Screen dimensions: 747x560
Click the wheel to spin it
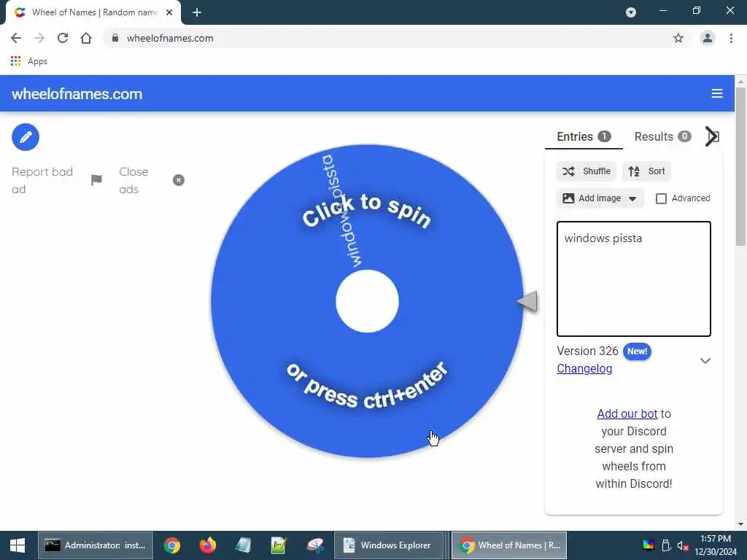click(368, 301)
